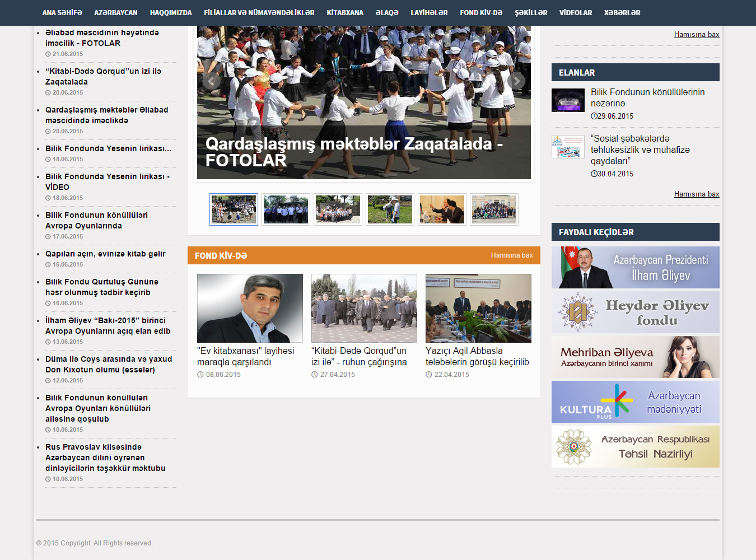Go to the ANA SƏHİFƏ home page

point(62,13)
